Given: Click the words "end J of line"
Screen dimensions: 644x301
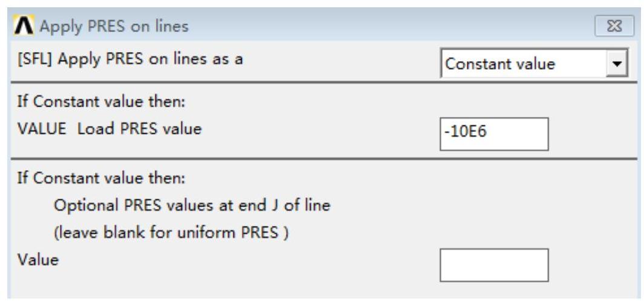Looking at the screenshot, I should coord(297,206).
